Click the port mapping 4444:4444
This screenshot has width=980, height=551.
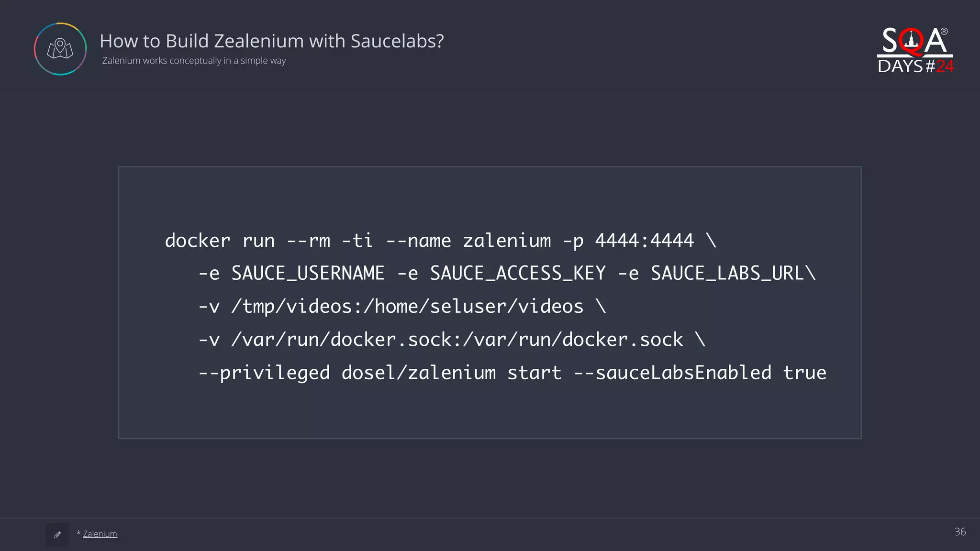pyautogui.click(x=644, y=241)
